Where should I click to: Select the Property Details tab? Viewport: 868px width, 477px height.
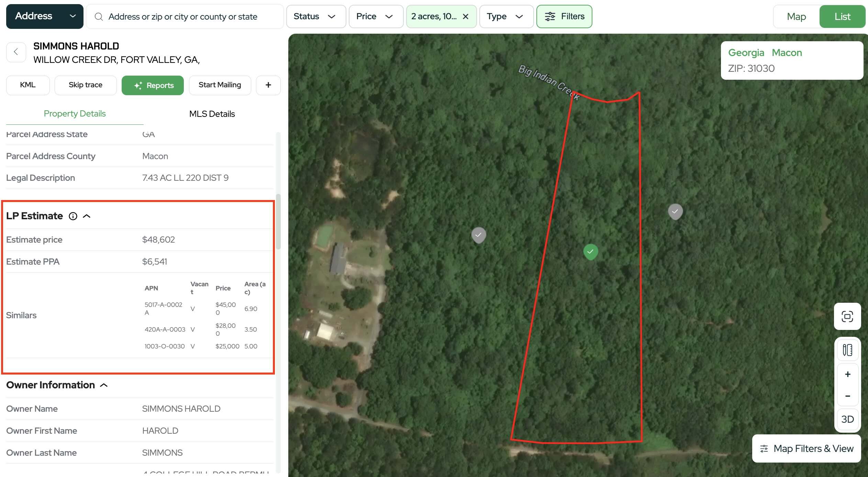click(x=75, y=114)
